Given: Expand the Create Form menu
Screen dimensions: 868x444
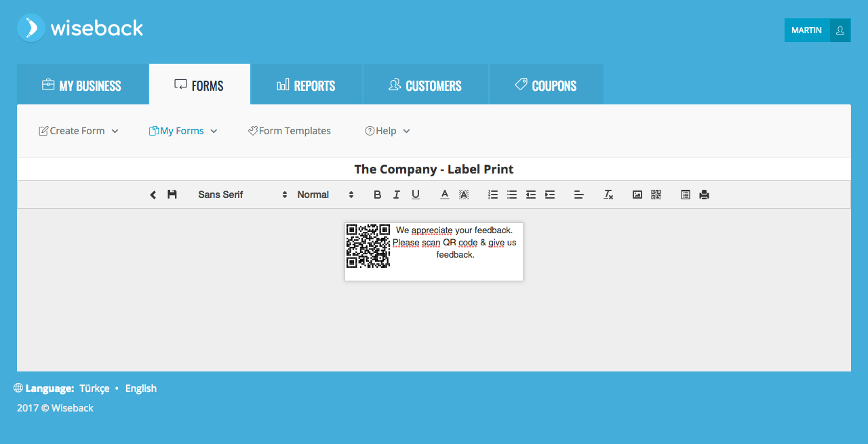Looking at the screenshot, I should 79,131.
